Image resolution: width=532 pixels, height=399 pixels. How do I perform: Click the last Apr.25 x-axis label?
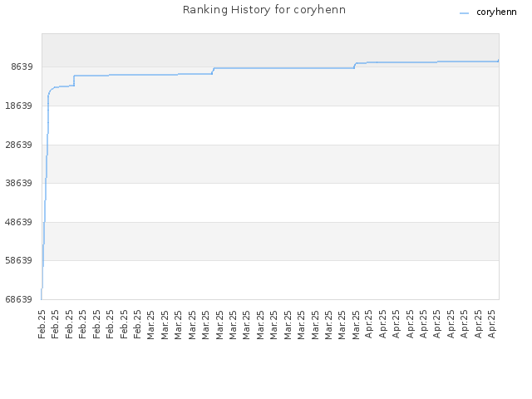coord(492,324)
